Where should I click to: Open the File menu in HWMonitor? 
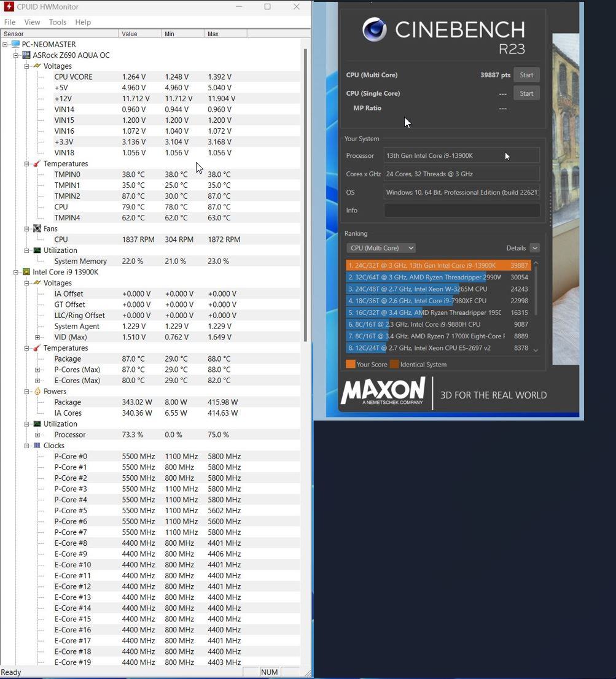coord(10,22)
